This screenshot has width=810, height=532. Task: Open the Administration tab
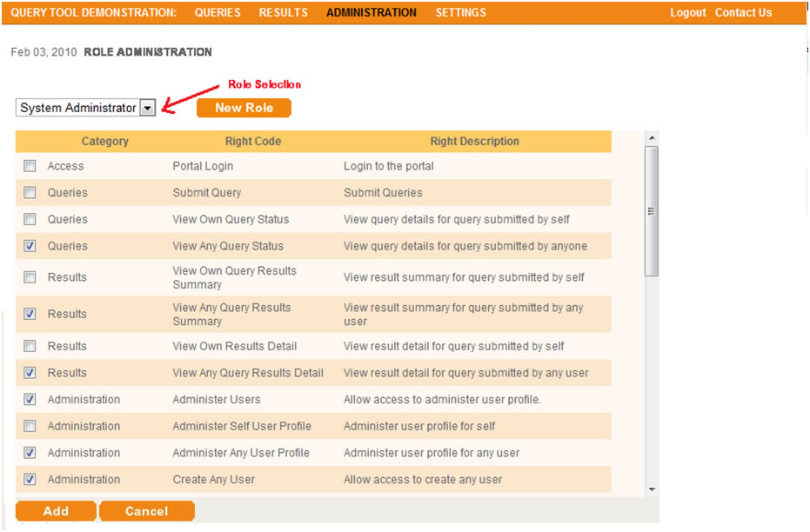(x=372, y=12)
